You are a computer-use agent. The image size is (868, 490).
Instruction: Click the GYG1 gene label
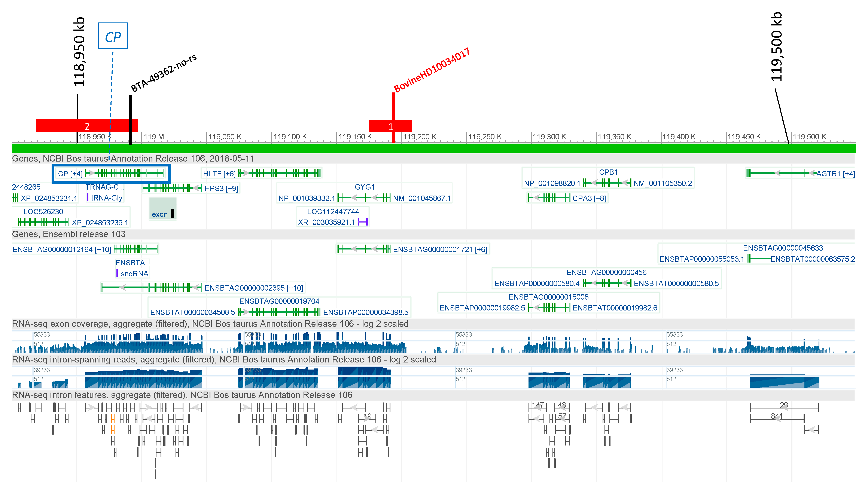pyautogui.click(x=364, y=187)
